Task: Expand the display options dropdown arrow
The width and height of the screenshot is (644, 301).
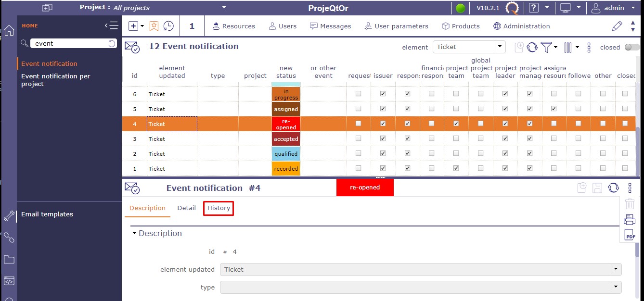Action: tap(579, 8)
